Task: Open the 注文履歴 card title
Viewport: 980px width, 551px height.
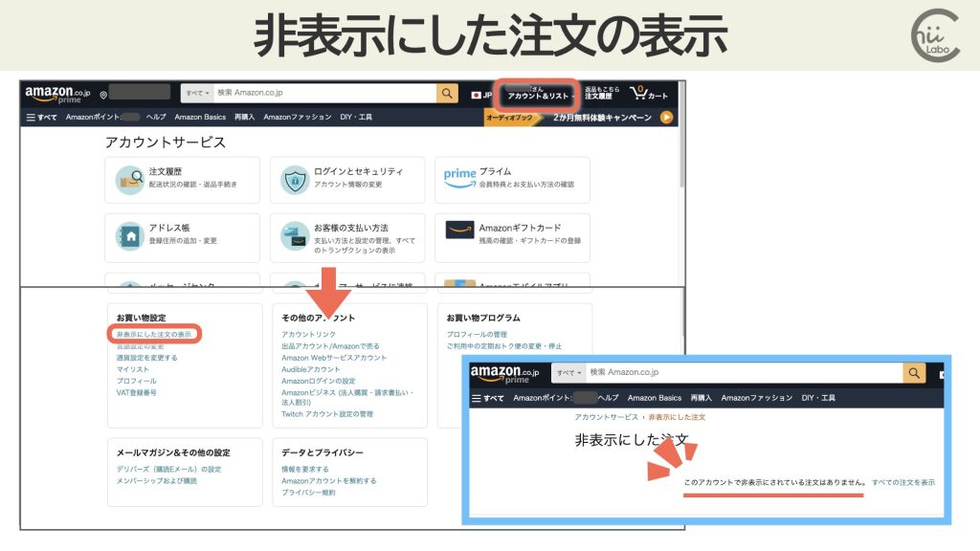Action: click(165, 171)
